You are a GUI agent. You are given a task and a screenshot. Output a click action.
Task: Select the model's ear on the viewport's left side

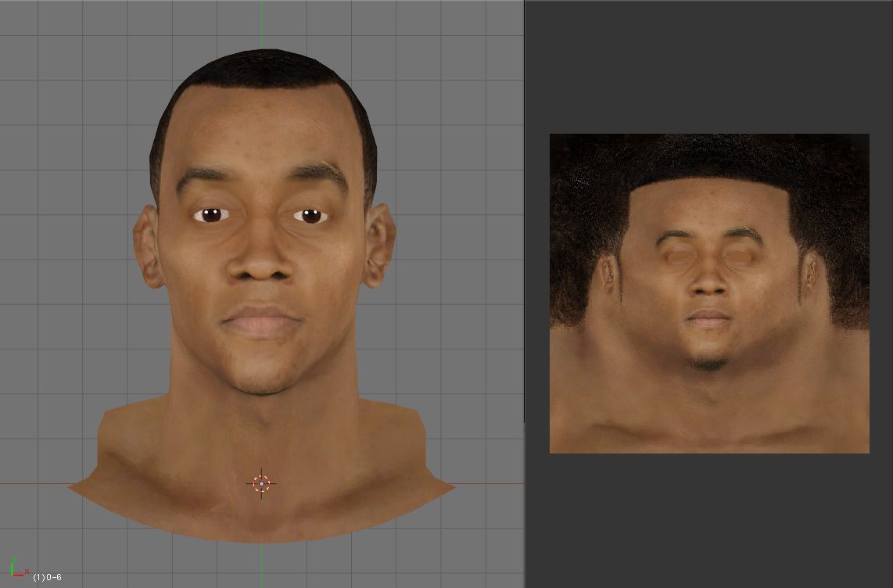tap(147, 246)
